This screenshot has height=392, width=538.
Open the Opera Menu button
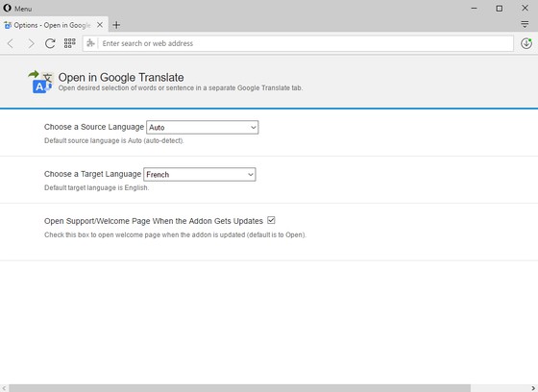pyautogui.click(x=17, y=9)
